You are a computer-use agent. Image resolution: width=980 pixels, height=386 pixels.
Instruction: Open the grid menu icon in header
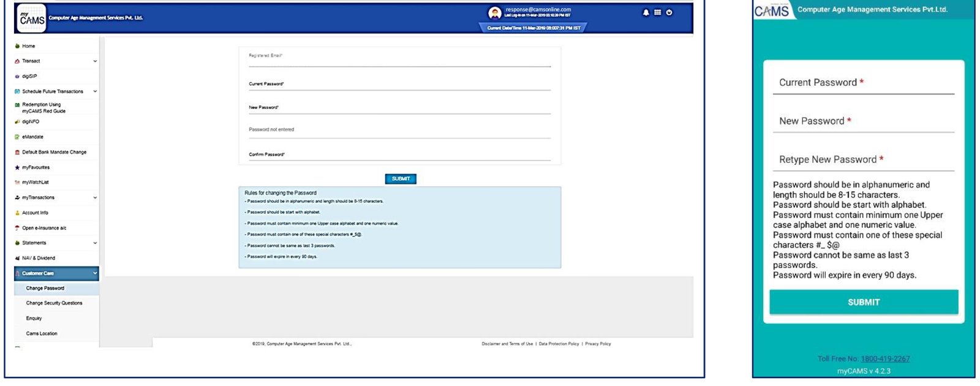click(x=657, y=12)
